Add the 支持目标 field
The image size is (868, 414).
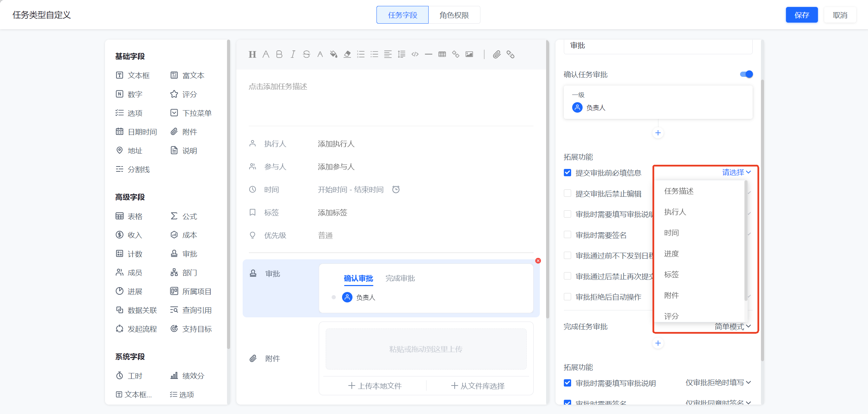(x=191, y=329)
